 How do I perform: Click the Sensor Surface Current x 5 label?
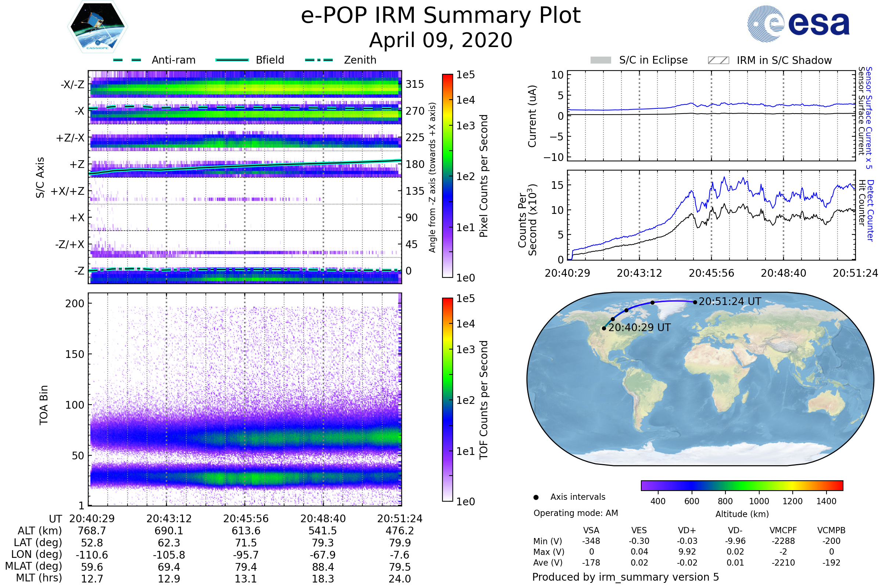[x=869, y=118]
